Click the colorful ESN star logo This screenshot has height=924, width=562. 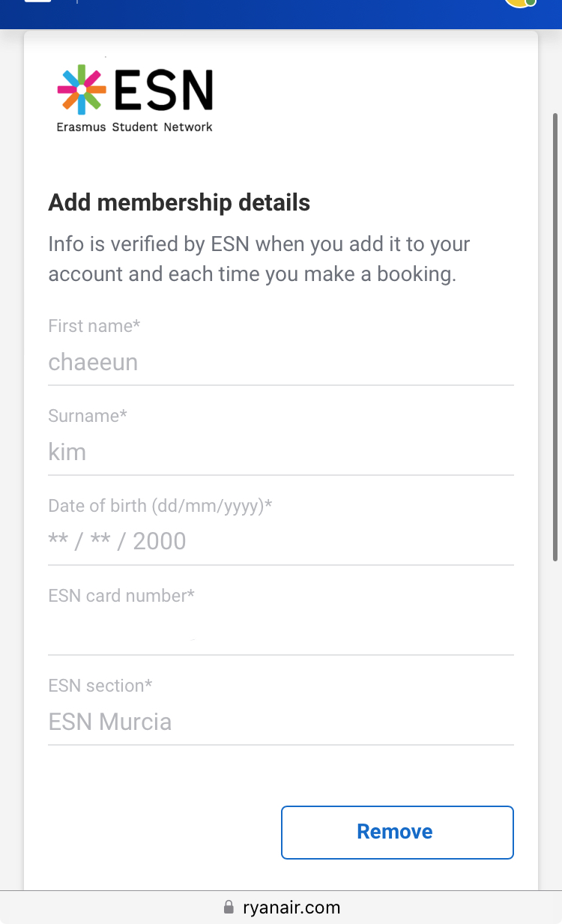pyautogui.click(x=82, y=90)
